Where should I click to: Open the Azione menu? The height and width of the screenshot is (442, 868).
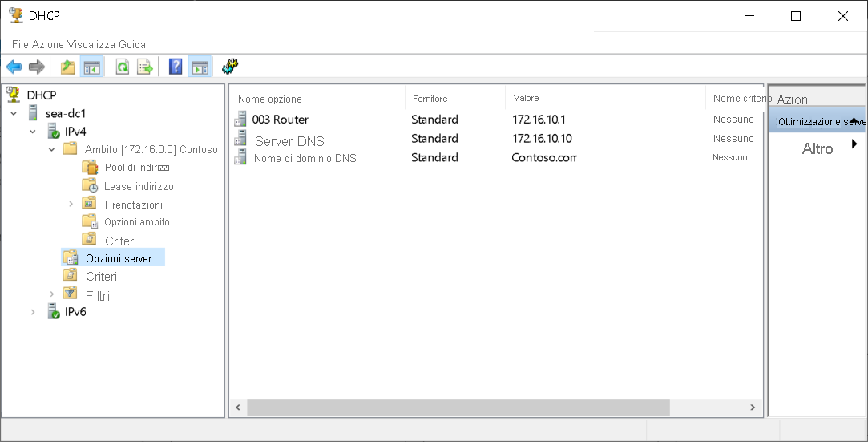(x=48, y=44)
